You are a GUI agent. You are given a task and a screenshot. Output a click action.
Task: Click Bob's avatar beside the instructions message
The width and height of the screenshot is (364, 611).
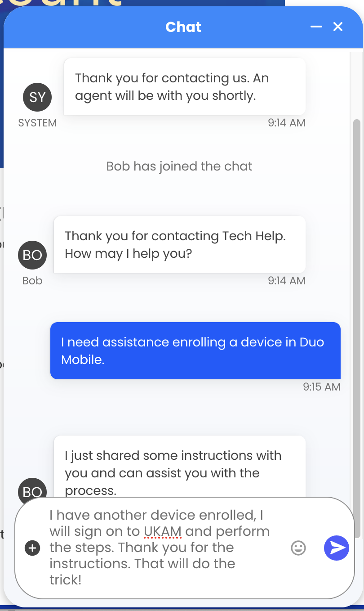coord(32,490)
